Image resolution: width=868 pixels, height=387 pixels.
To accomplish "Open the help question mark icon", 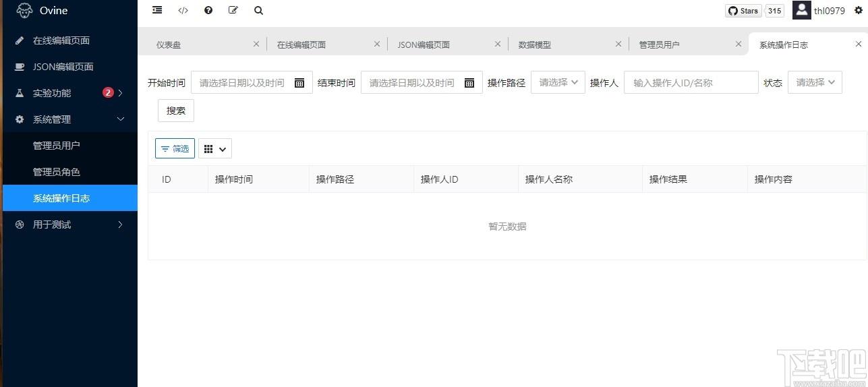I will (x=208, y=10).
